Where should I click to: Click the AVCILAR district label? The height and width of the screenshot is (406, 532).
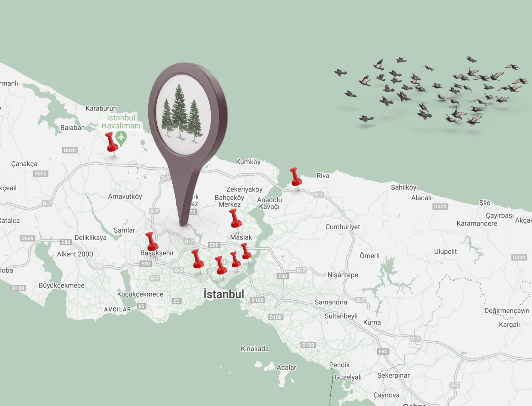pyautogui.click(x=117, y=309)
